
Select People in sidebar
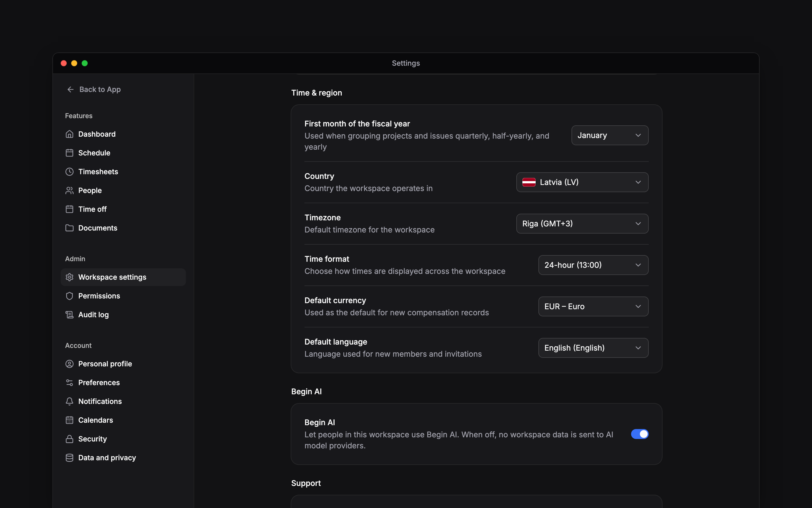tap(123, 190)
